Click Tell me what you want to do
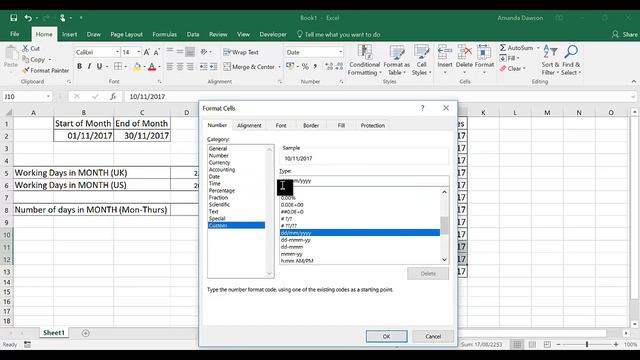The width and height of the screenshot is (640, 360). (339, 35)
